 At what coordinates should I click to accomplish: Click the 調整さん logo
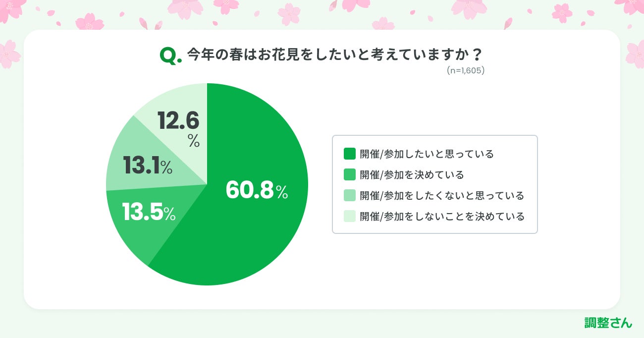tap(608, 323)
